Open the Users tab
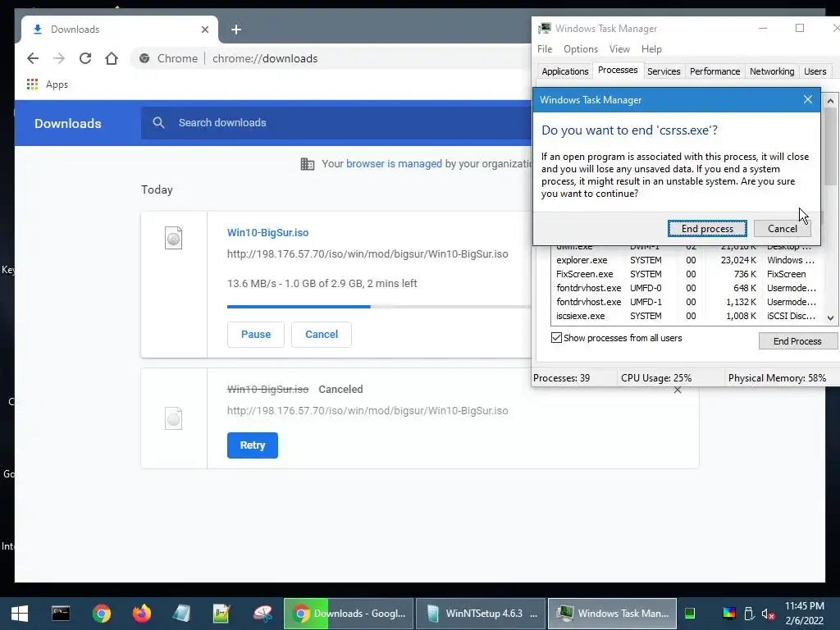 pos(815,71)
